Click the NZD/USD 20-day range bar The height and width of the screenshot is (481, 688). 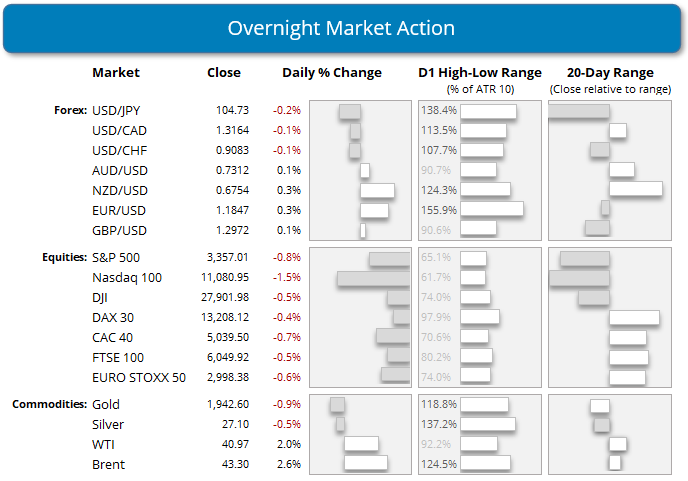click(x=635, y=189)
